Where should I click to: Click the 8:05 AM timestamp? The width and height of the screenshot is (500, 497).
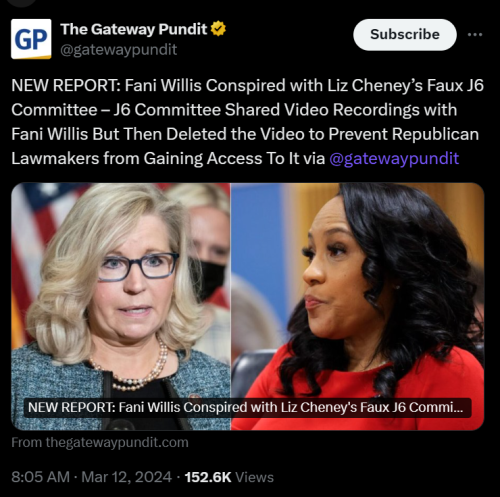(x=41, y=477)
